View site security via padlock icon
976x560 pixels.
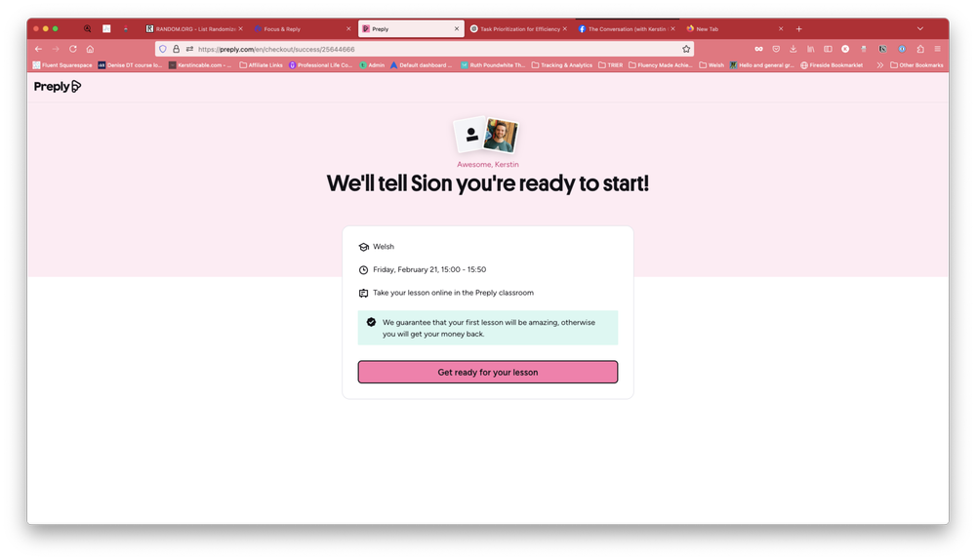click(x=176, y=49)
